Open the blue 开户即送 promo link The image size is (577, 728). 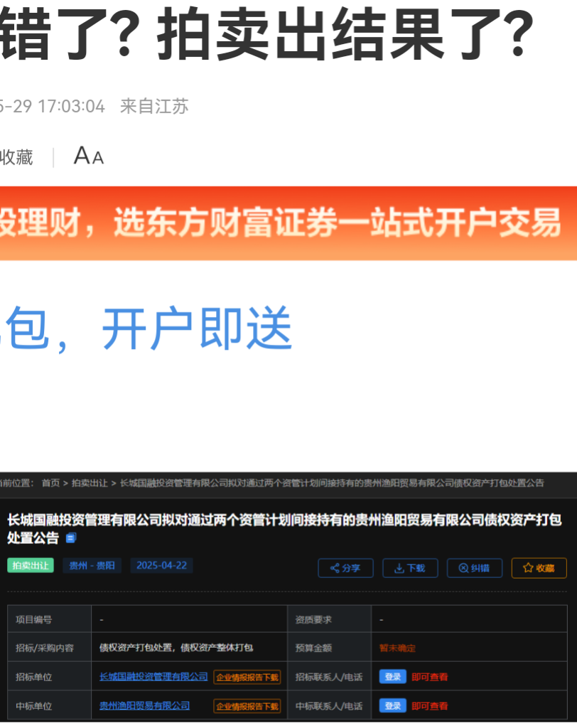(x=146, y=328)
